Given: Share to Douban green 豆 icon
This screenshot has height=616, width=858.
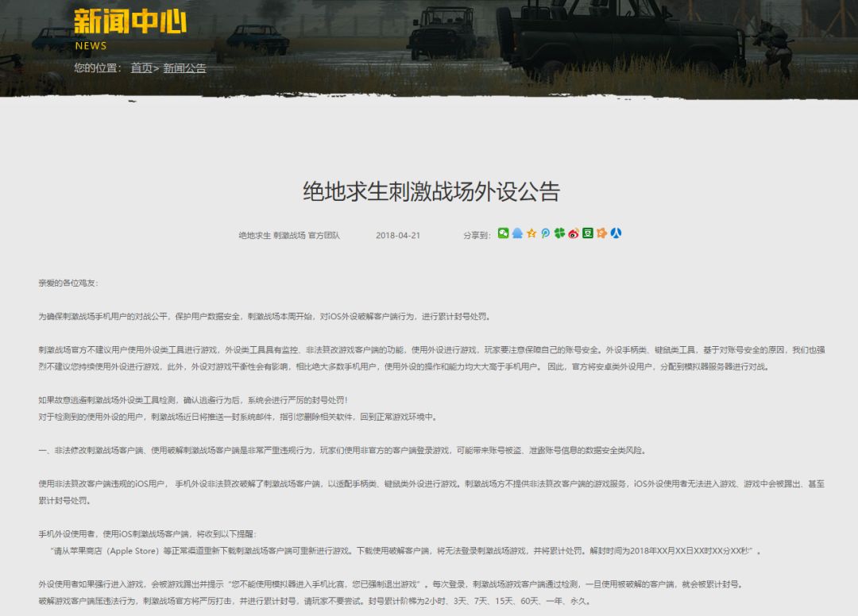Looking at the screenshot, I should [588, 233].
